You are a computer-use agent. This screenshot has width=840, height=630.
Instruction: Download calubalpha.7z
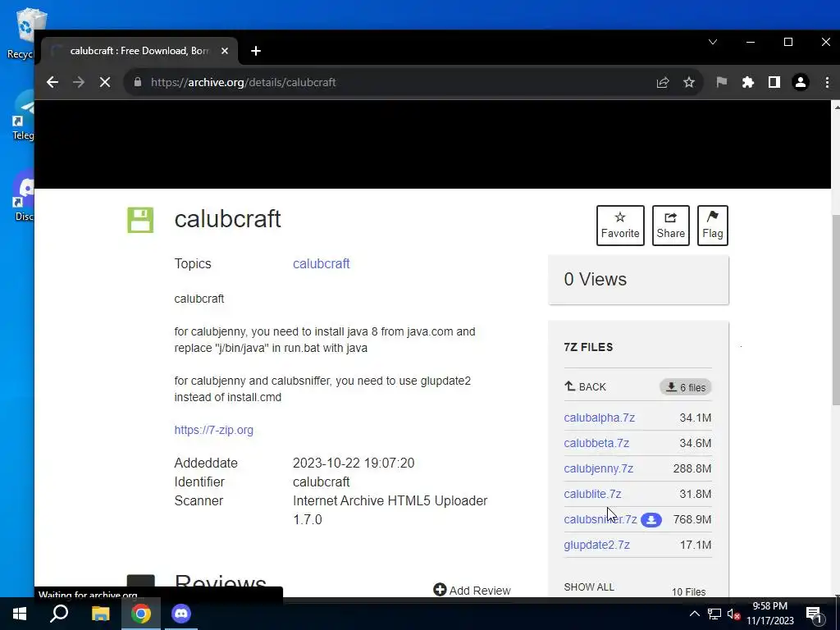point(599,418)
